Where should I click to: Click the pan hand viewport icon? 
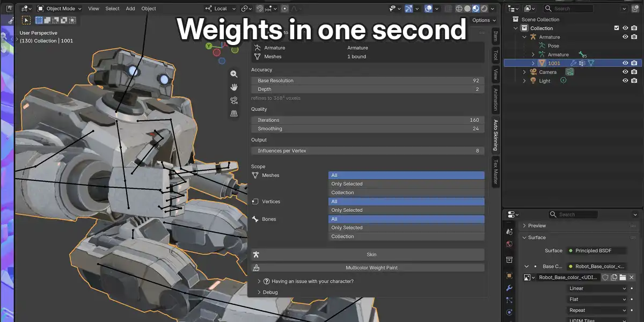(234, 87)
